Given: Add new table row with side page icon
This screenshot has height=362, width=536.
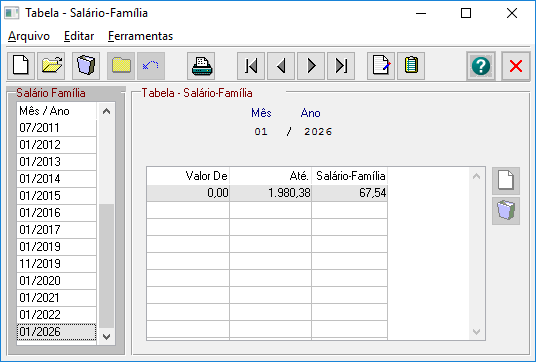Looking at the screenshot, I should click(506, 180).
